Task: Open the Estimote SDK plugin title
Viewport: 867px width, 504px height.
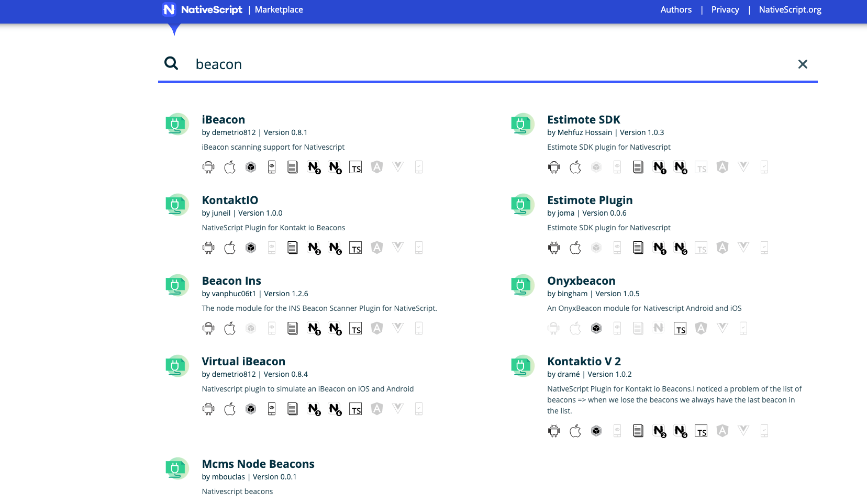Action: [584, 119]
